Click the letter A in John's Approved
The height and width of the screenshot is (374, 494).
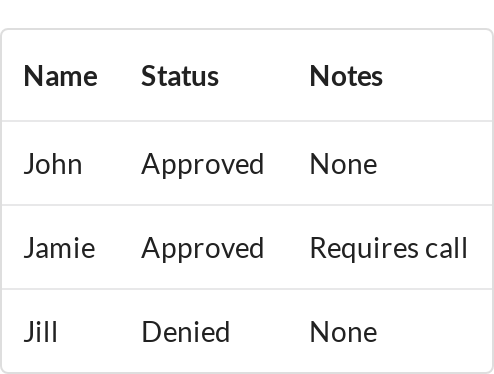[x=151, y=164]
